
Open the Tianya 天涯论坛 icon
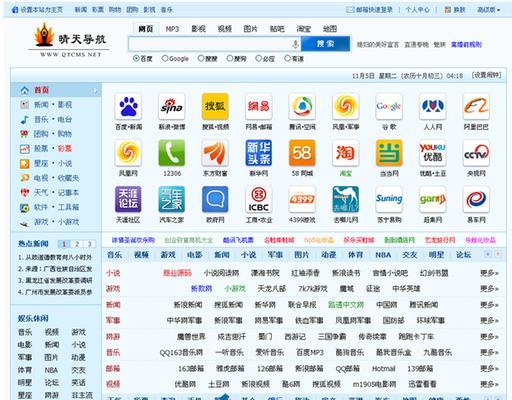pos(128,199)
